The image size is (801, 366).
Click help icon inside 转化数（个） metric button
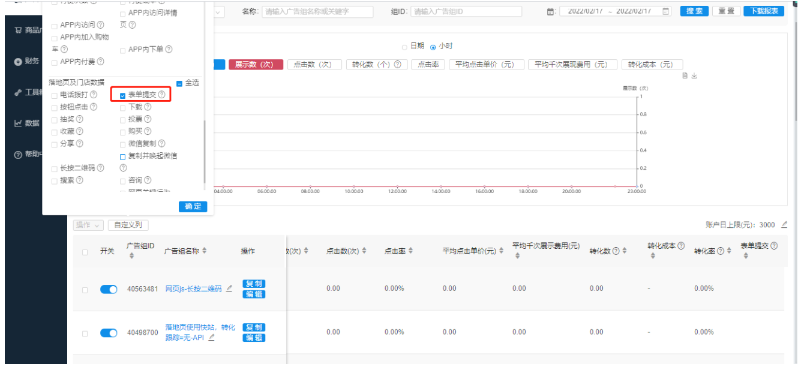pyautogui.click(x=397, y=64)
